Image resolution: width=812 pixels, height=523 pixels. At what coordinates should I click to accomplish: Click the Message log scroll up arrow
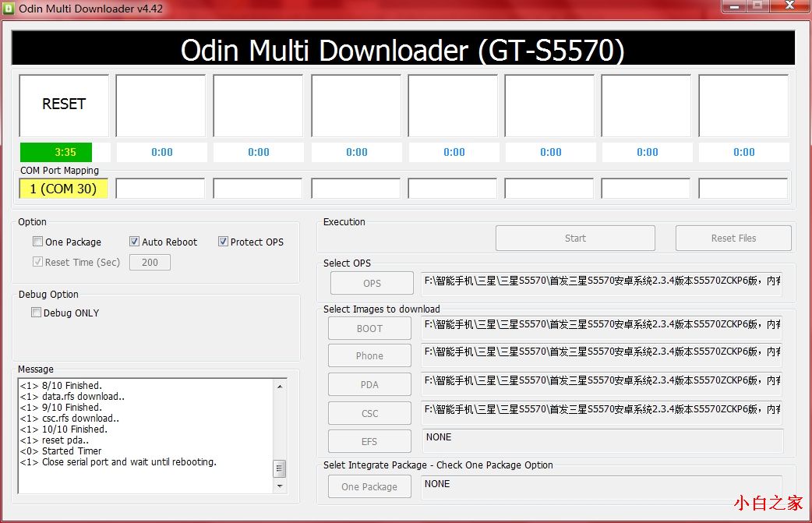pos(280,387)
